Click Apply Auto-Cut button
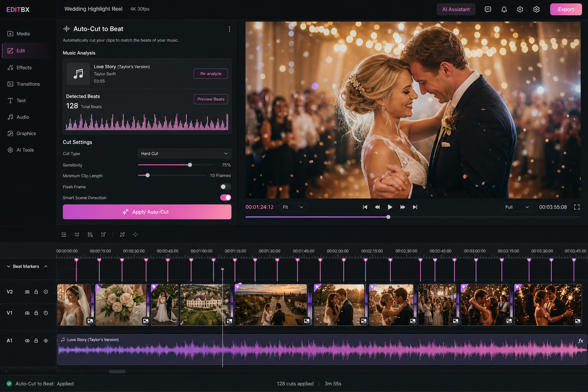This screenshot has width=588, height=392. point(147,212)
